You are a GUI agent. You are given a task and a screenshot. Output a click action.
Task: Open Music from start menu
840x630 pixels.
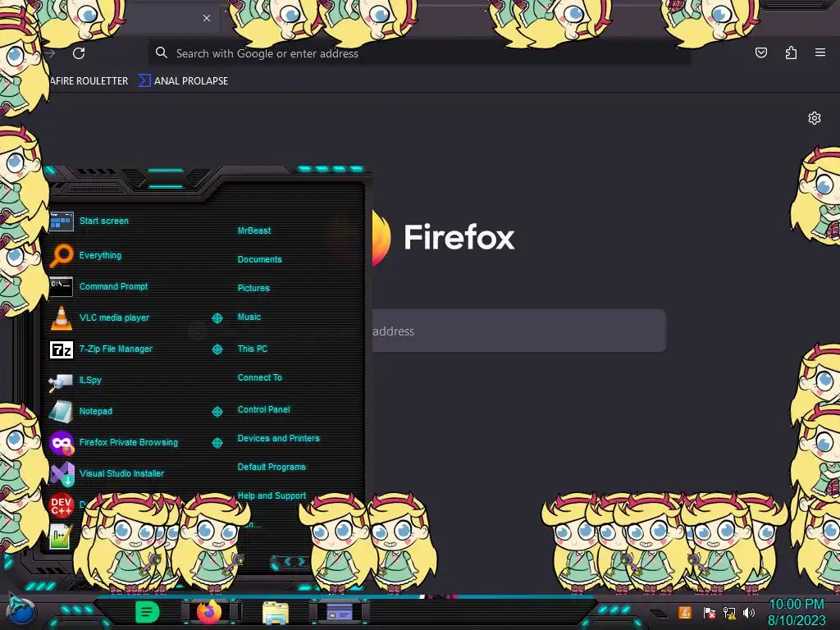click(x=249, y=317)
